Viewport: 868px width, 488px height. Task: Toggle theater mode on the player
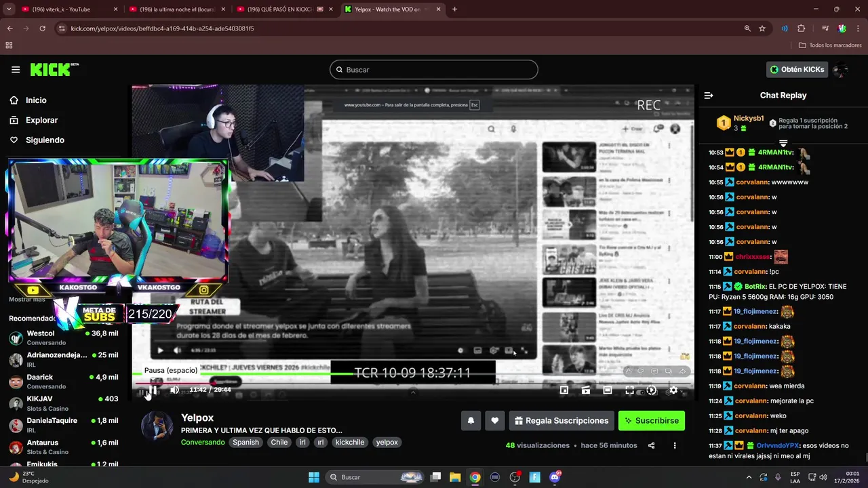(x=608, y=390)
